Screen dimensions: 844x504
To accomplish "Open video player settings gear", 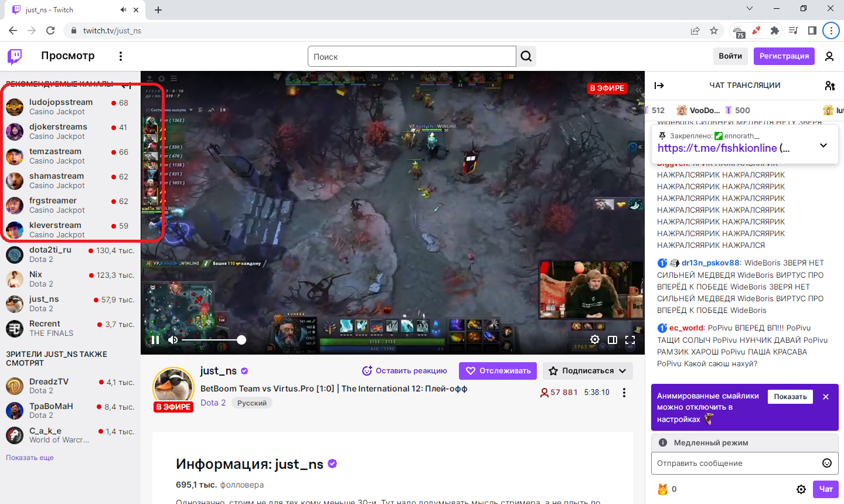I will [x=594, y=340].
